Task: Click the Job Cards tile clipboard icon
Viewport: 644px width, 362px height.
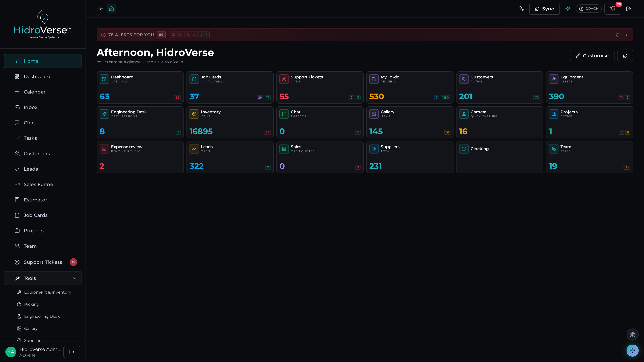Action: coord(194,79)
